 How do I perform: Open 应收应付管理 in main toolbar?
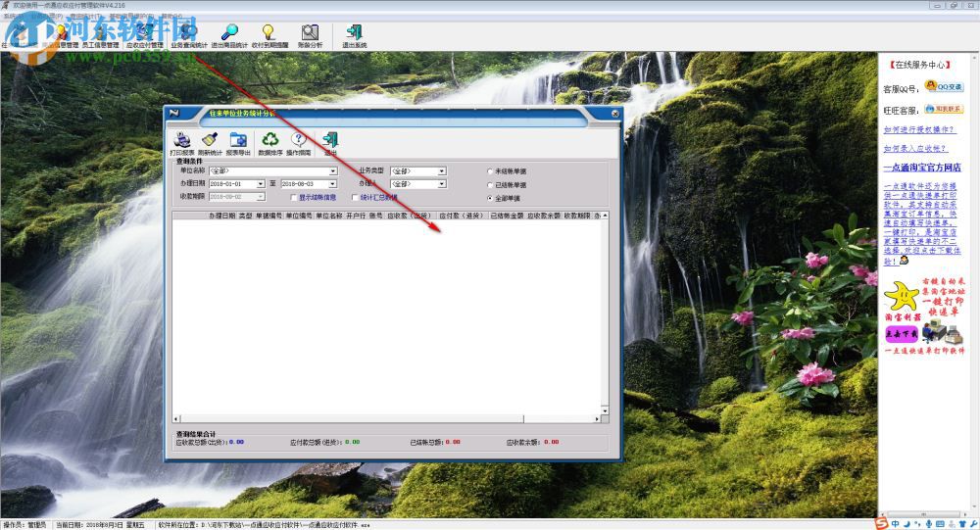click(x=144, y=35)
